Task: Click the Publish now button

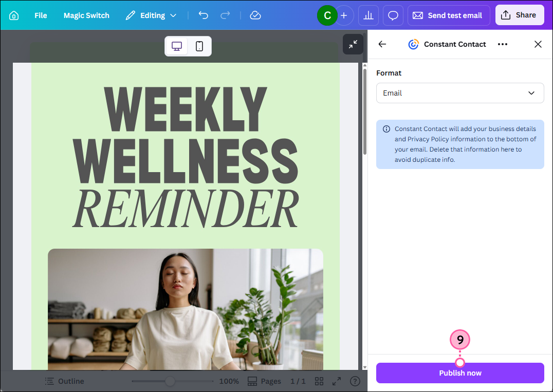Action: [460, 373]
